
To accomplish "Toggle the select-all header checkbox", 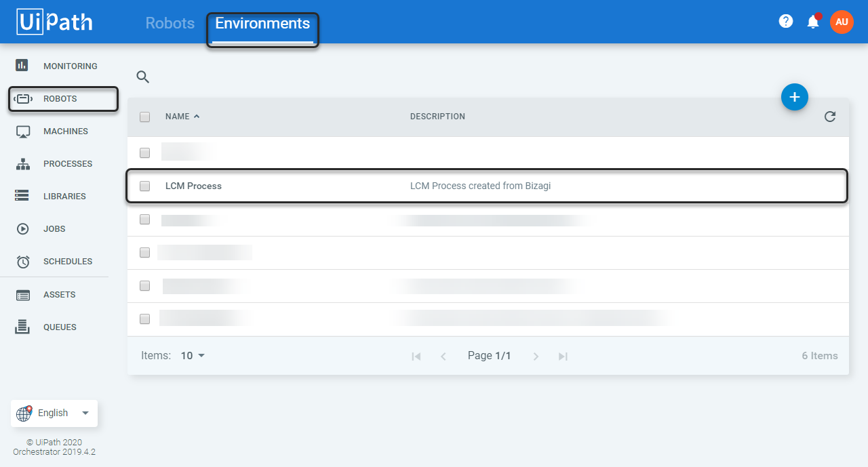I will [144, 117].
